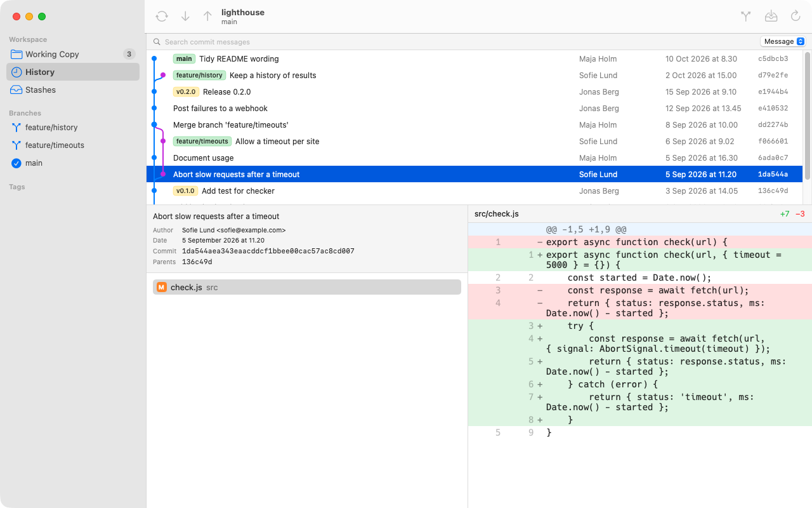Click the Working Copy badge showing 3
Image resolution: width=812 pixels, height=508 pixels.
pos(129,54)
